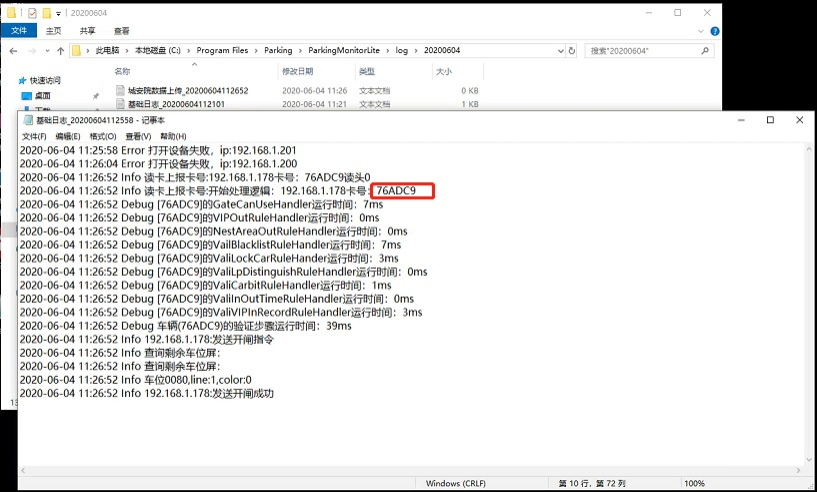This screenshot has width=817, height=492.
Task: Sort files by 名称 column
Action: point(122,71)
